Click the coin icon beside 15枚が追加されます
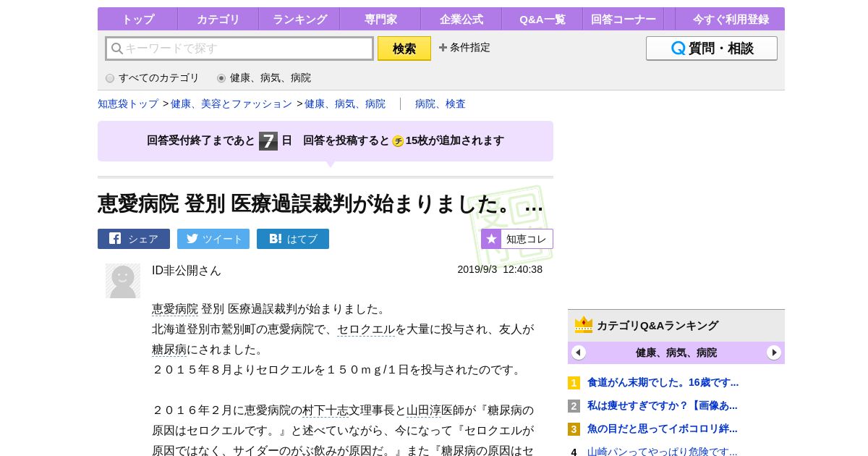The image size is (868, 456). coord(398,141)
